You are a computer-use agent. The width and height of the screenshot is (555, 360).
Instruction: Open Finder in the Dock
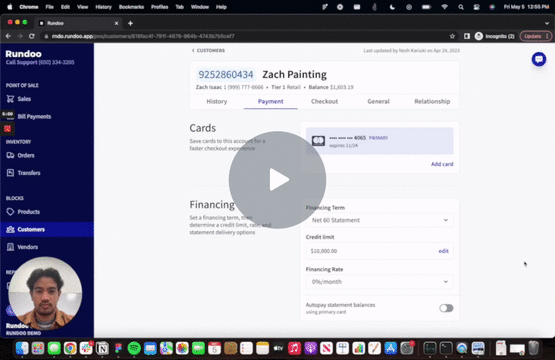22,348
